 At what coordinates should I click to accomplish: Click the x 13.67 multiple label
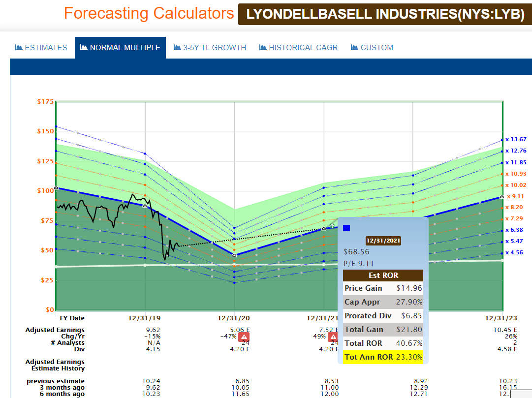click(516, 139)
